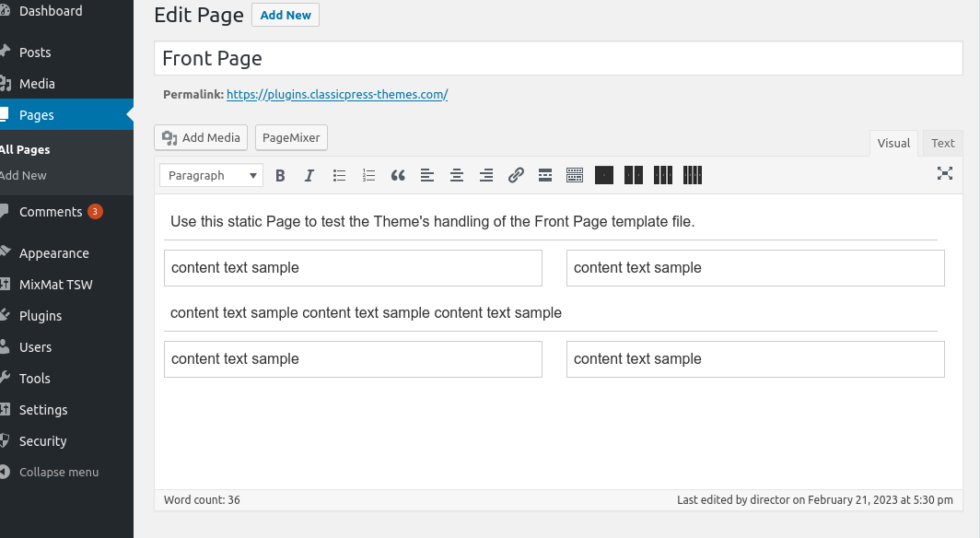The width and height of the screenshot is (980, 538).
Task: Align text left
Action: coord(427,176)
